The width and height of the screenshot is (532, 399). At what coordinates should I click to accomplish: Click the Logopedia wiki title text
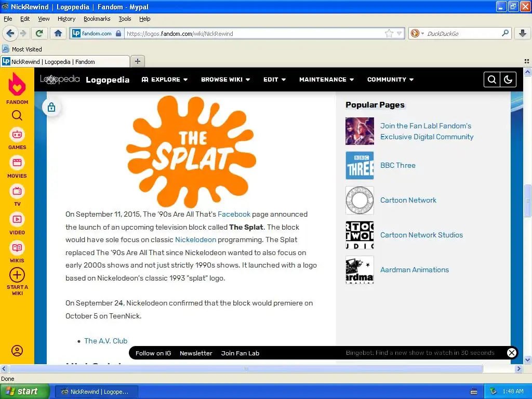click(x=108, y=79)
